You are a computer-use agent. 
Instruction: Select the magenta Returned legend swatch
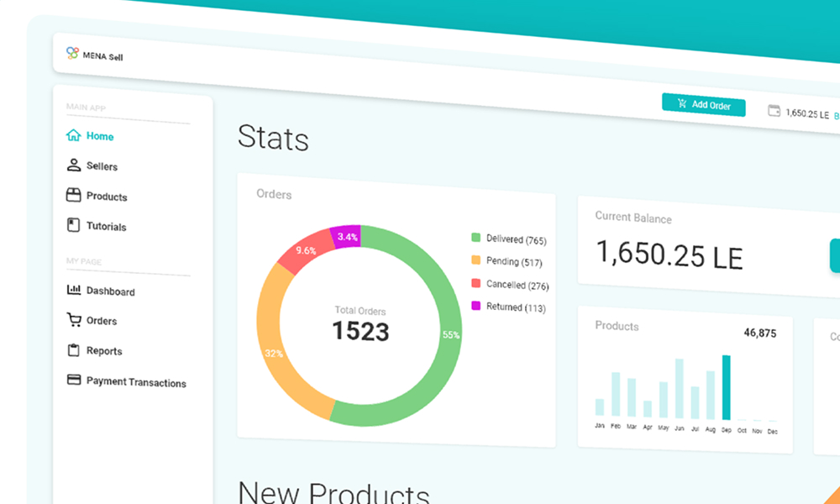click(x=475, y=306)
